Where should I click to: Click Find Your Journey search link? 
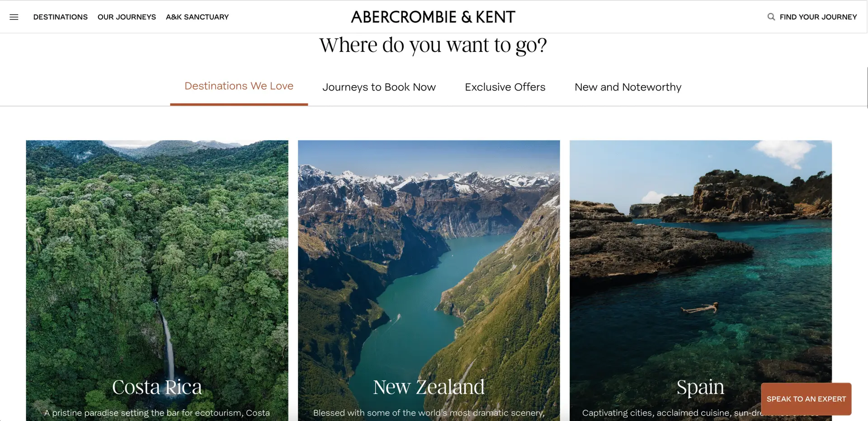(x=818, y=17)
